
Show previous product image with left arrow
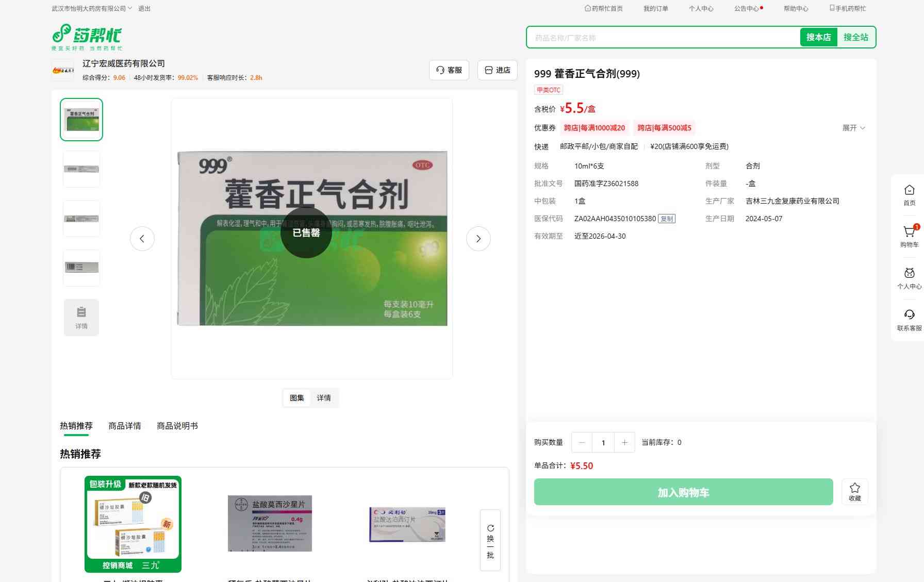(x=142, y=239)
